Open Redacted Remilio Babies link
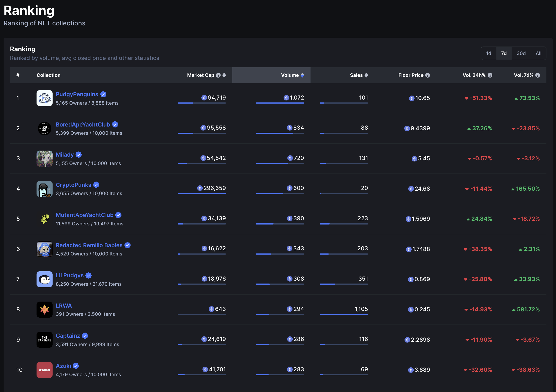Viewport: 556px width, 392px height. click(89, 245)
